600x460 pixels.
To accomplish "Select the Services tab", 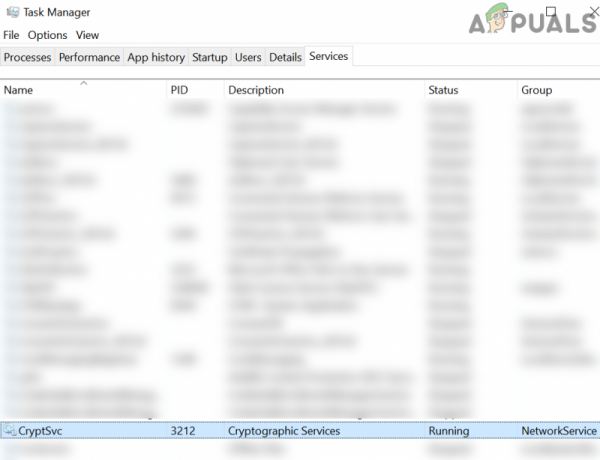I will (329, 56).
